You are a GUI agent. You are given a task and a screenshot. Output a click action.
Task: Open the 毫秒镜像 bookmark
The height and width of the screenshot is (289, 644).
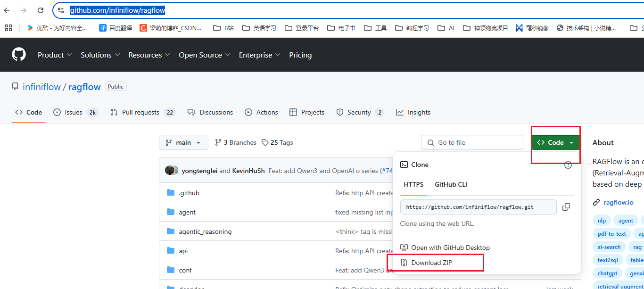(532, 28)
